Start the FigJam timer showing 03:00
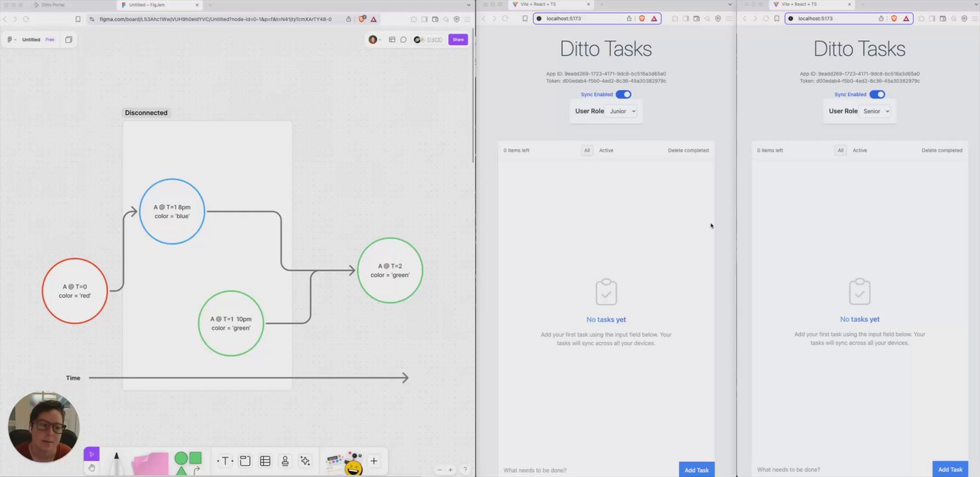Screen dimensions: 980x477 tap(428, 40)
